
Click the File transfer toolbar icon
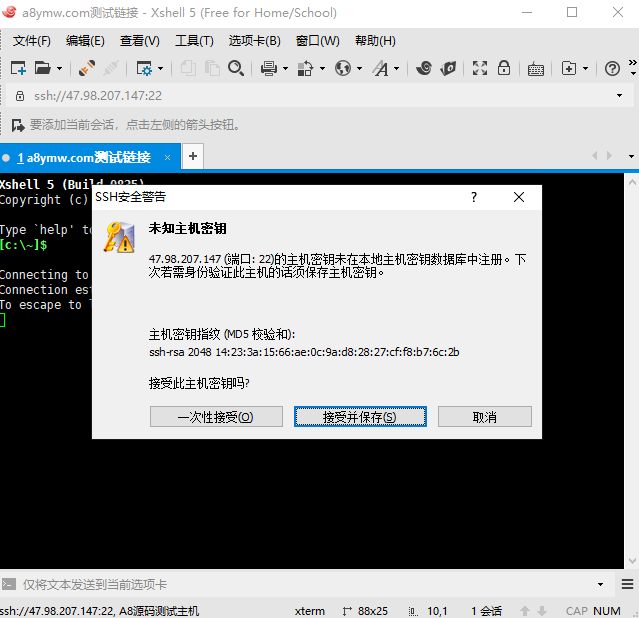[x=306, y=68]
